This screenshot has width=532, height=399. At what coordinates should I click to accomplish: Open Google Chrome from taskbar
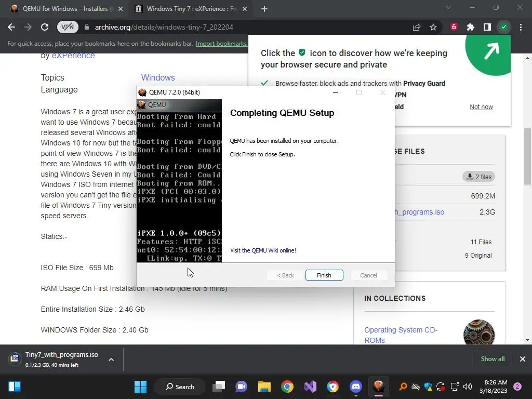[x=287, y=387]
